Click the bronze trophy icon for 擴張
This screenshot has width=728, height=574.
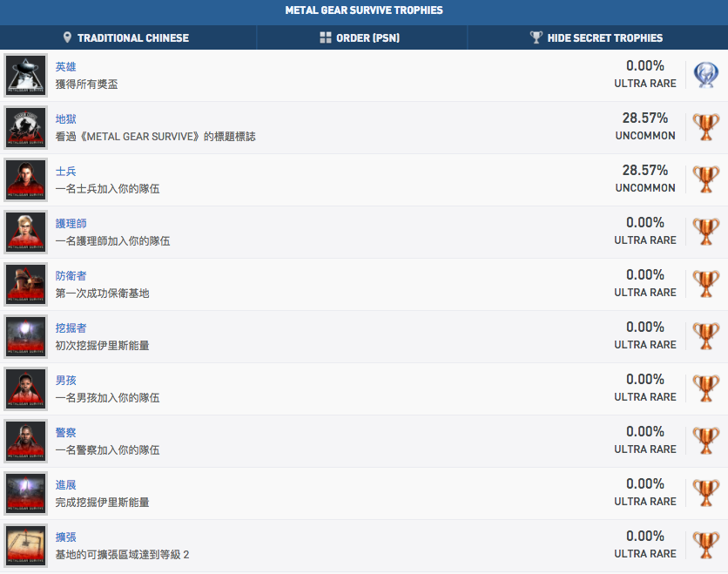[705, 546]
